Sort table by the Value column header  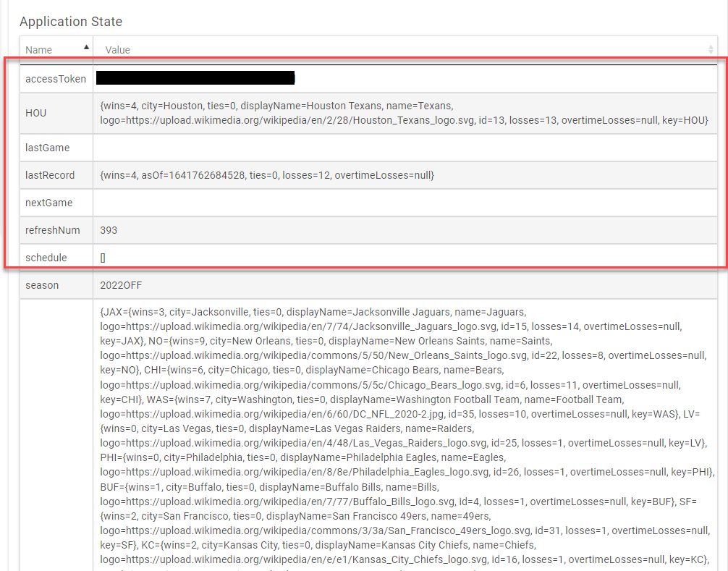click(x=405, y=50)
